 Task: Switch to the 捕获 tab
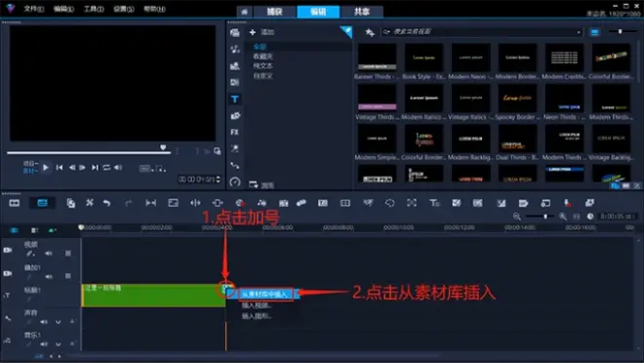tap(275, 12)
